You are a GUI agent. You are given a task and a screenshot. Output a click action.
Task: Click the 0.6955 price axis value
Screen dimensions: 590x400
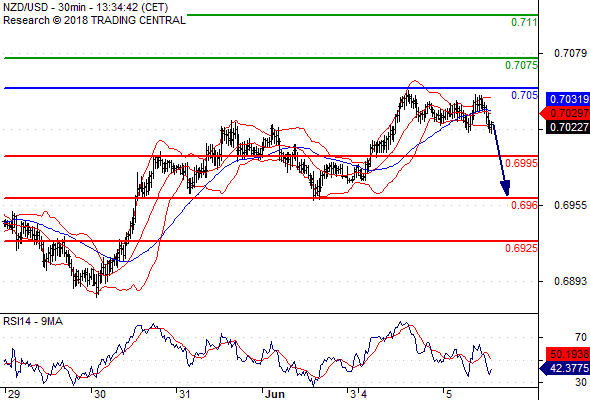[x=570, y=205]
